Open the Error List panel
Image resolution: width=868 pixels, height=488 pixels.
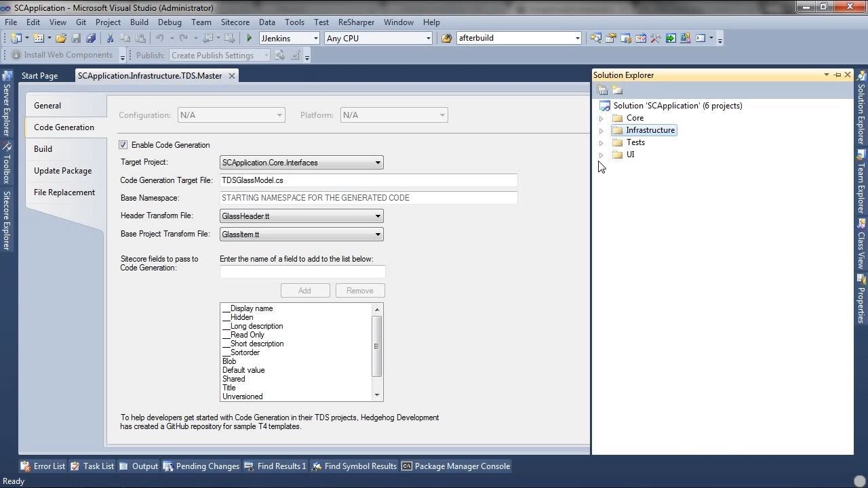pos(43,466)
